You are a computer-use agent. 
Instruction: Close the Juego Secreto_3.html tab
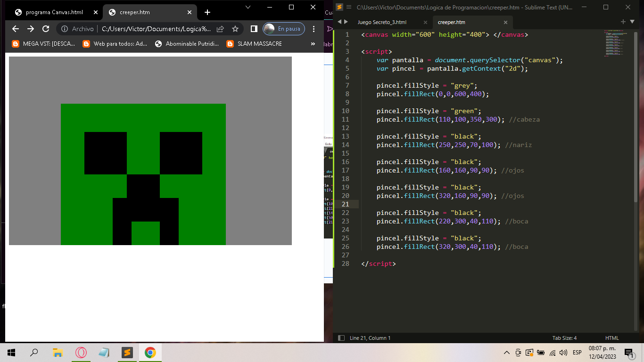[x=425, y=22]
